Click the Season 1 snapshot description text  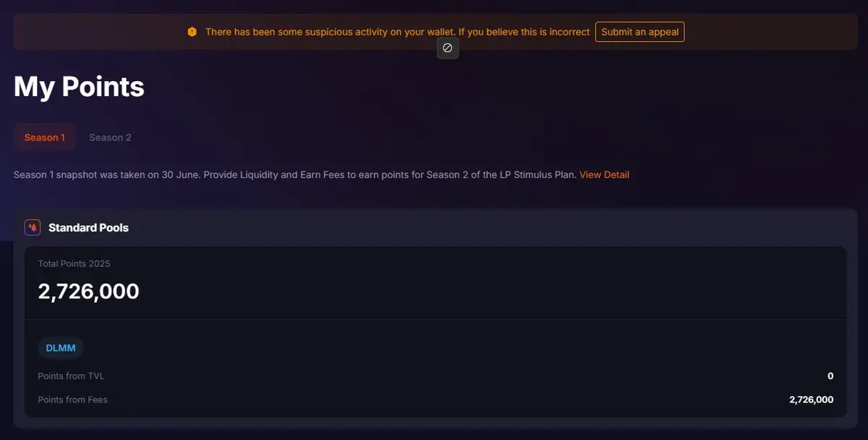(295, 174)
